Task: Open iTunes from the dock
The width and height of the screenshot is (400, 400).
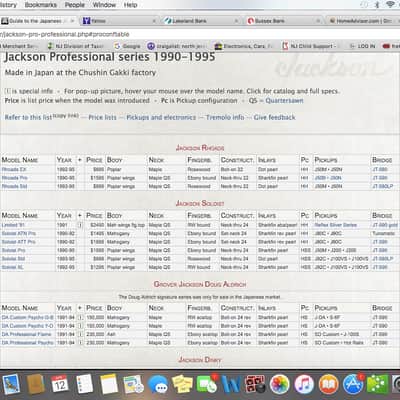Action: click(304, 384)
